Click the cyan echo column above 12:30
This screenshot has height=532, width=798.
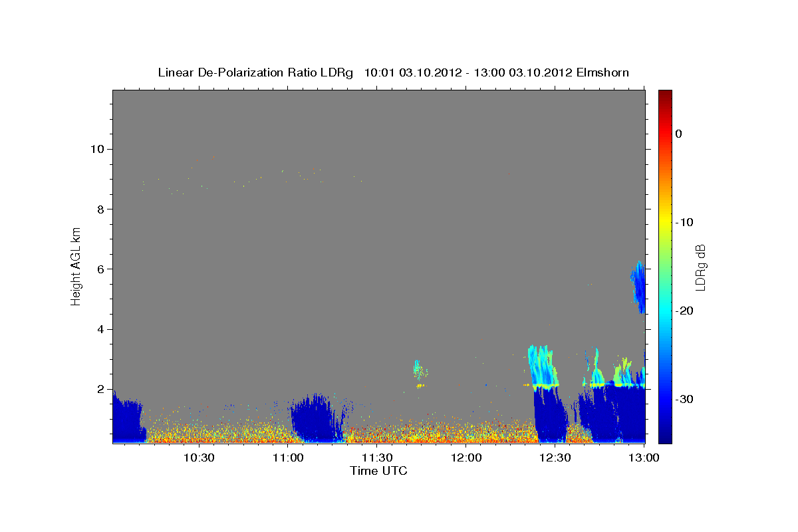tap(543, 366)
